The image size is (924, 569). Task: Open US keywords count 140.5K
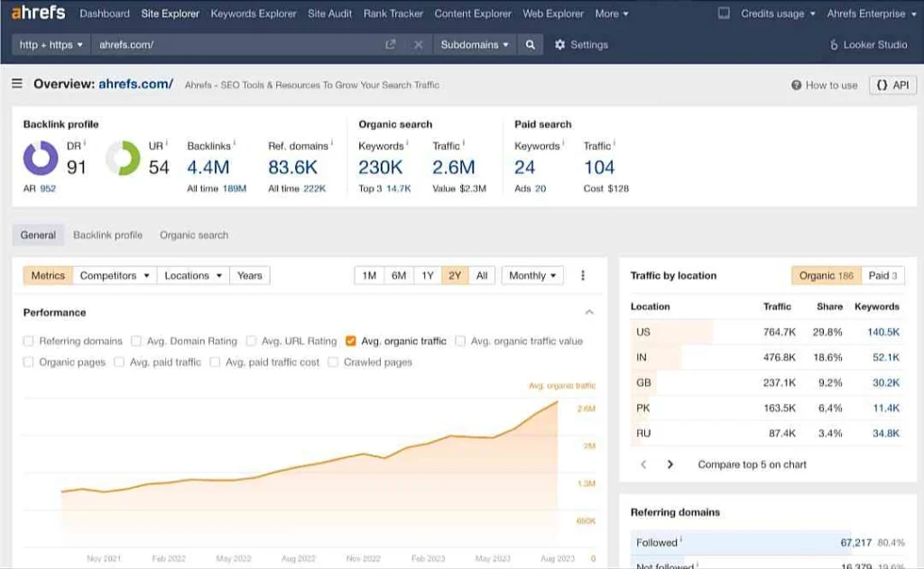[883, 332]
